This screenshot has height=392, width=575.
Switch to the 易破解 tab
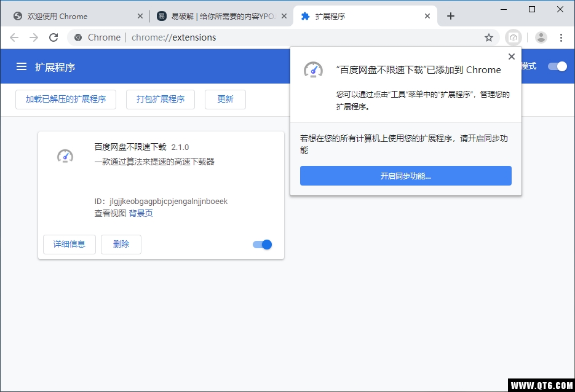coord(222,16)
